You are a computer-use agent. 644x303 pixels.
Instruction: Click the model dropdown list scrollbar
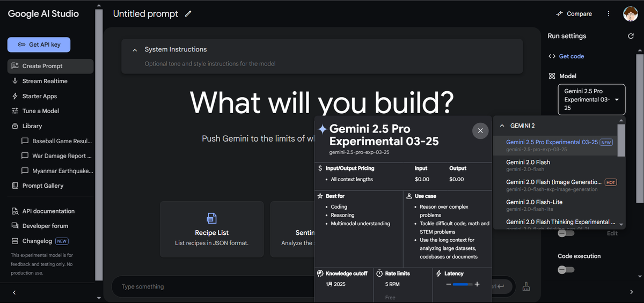pyautogui.click(x=621, y=141)
